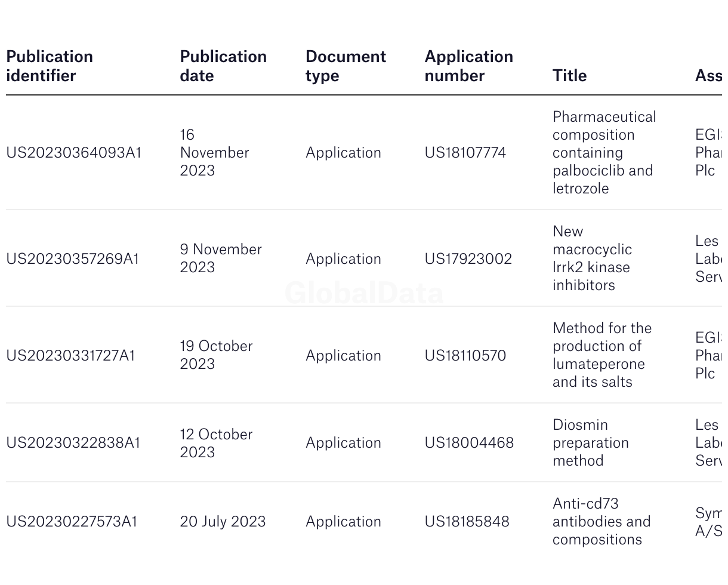Open the Anti-cd73 antibodies and compositions title

click(x=601, y=522)
